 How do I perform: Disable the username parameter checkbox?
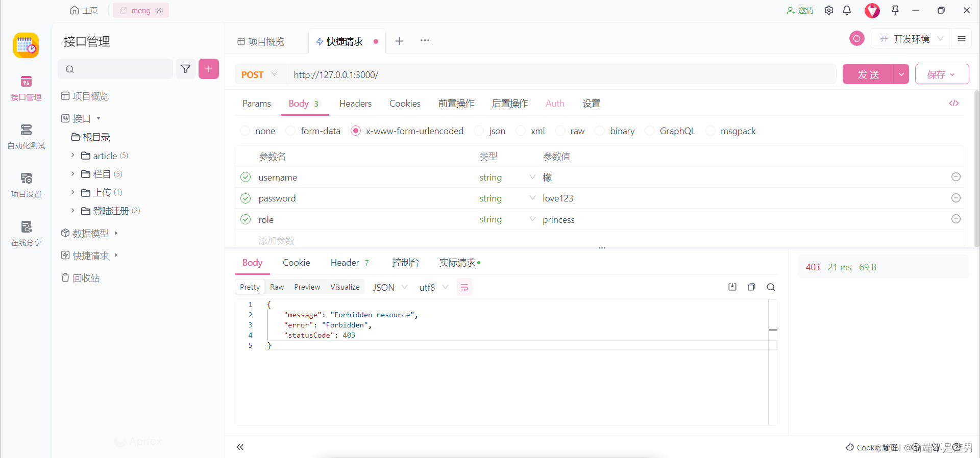pyautogui.click(x=246, y=177)
